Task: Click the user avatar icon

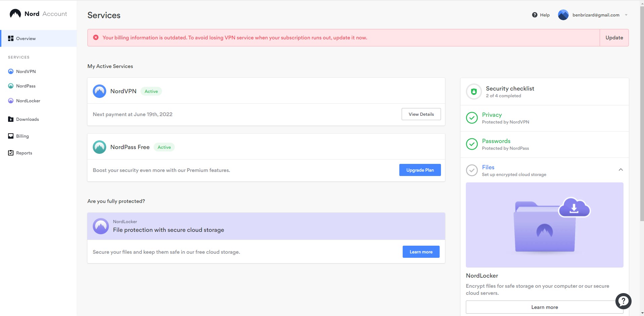Action: click(563, 15)
